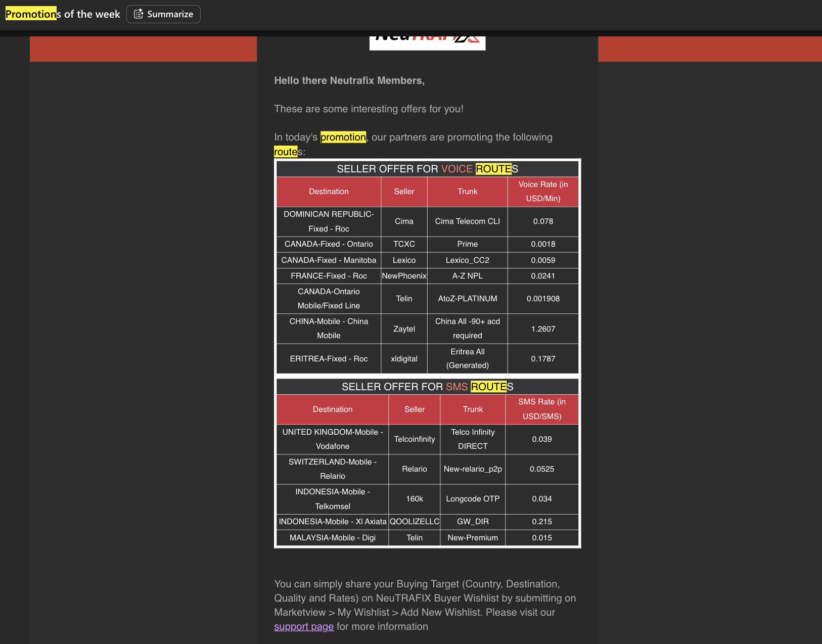Select 'DOMINICAN REPUBLIC-Fixed - Roc' cell

329,221
